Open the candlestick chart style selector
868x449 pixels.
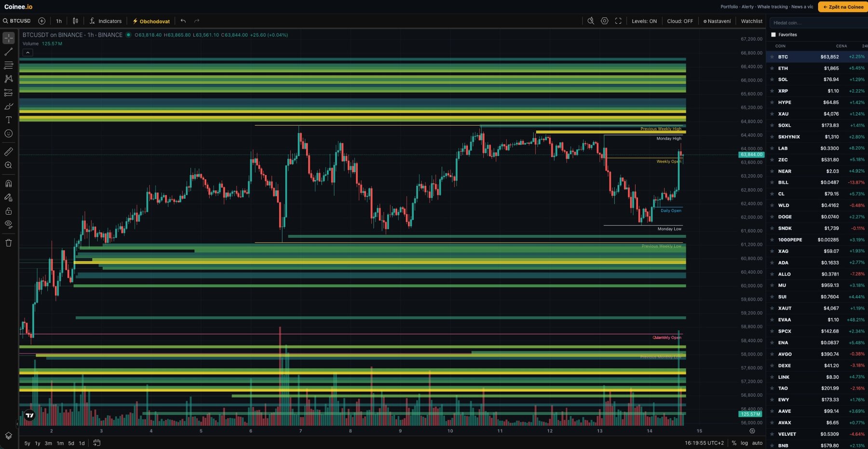click(76, 21)
